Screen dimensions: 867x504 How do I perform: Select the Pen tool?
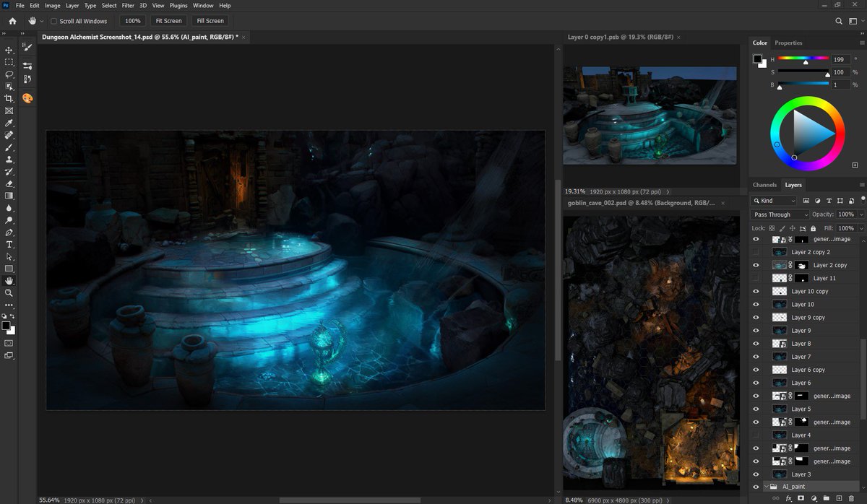tap(9, 233)
